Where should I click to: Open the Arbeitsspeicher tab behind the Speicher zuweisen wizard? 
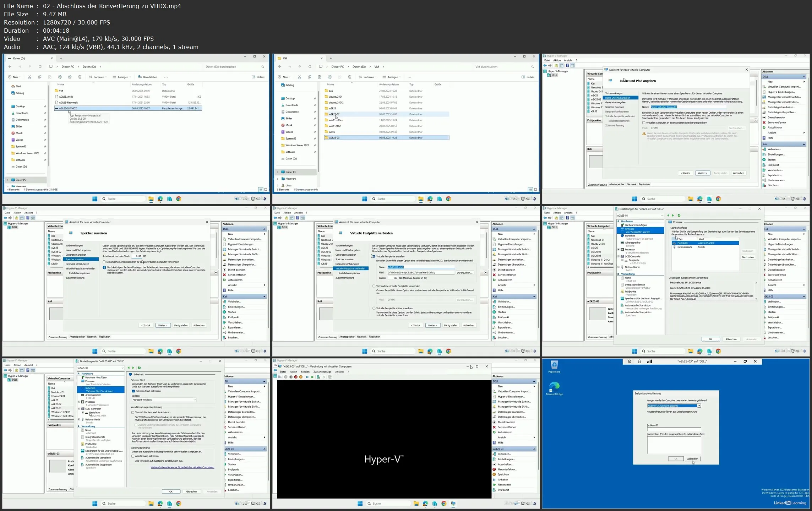(x=77, y=337)
